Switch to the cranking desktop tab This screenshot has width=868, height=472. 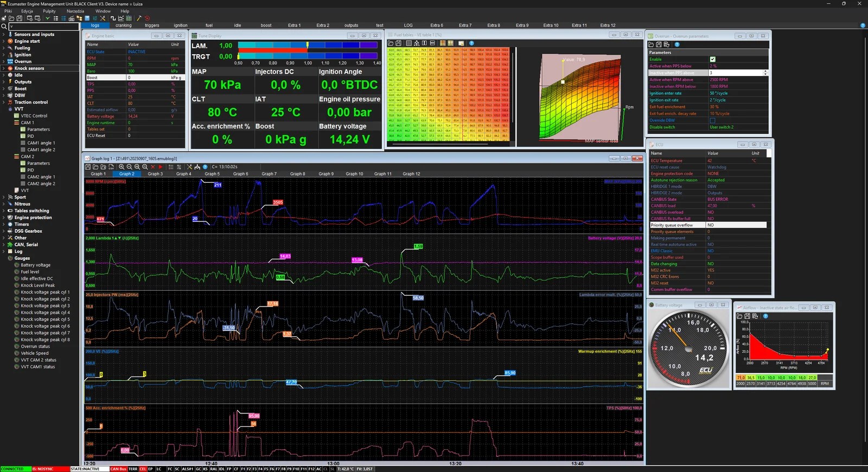(x=124, y=25)
